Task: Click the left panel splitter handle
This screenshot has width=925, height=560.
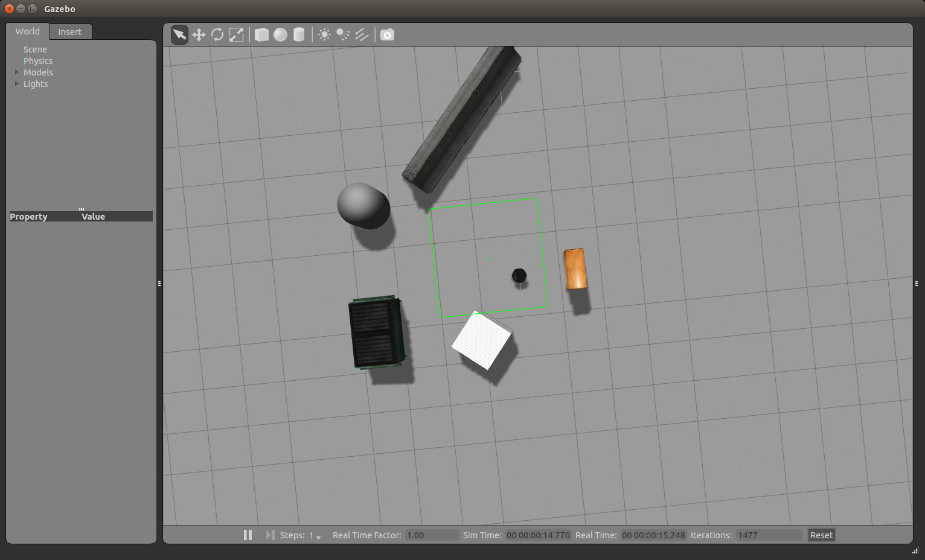Action: point(159,283)
